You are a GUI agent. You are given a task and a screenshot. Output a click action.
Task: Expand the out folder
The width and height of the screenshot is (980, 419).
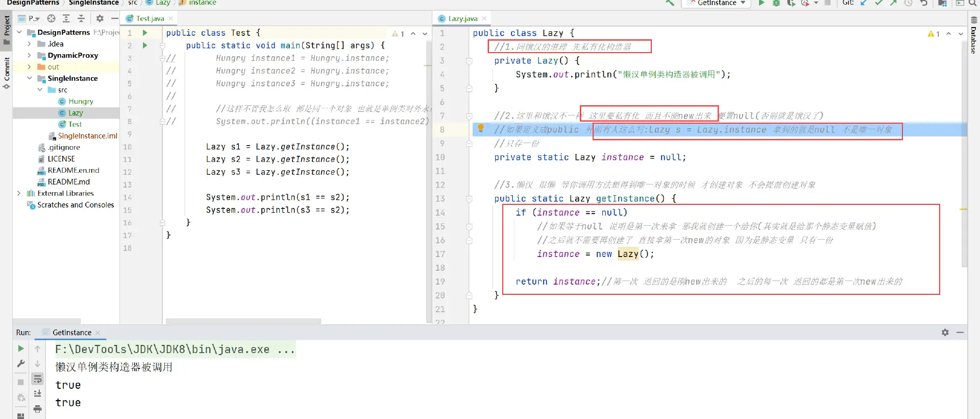29,67
